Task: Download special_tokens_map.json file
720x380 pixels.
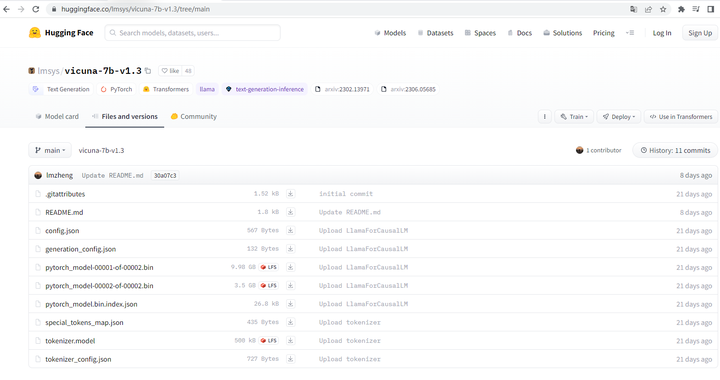Action: click(x=290, y=322)
